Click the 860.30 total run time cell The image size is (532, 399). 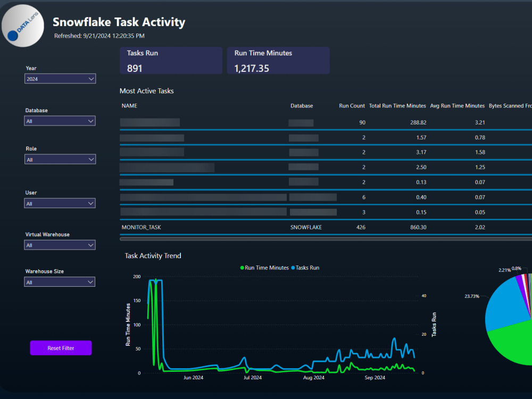pos(418,227)
